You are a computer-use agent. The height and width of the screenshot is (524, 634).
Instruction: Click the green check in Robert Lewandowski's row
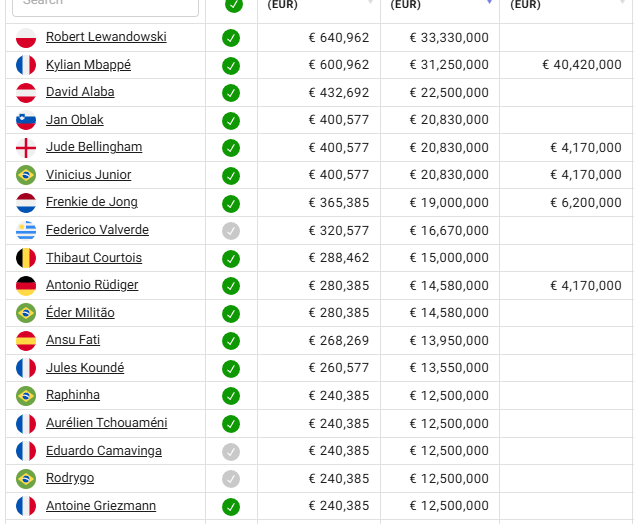point(231,38)
